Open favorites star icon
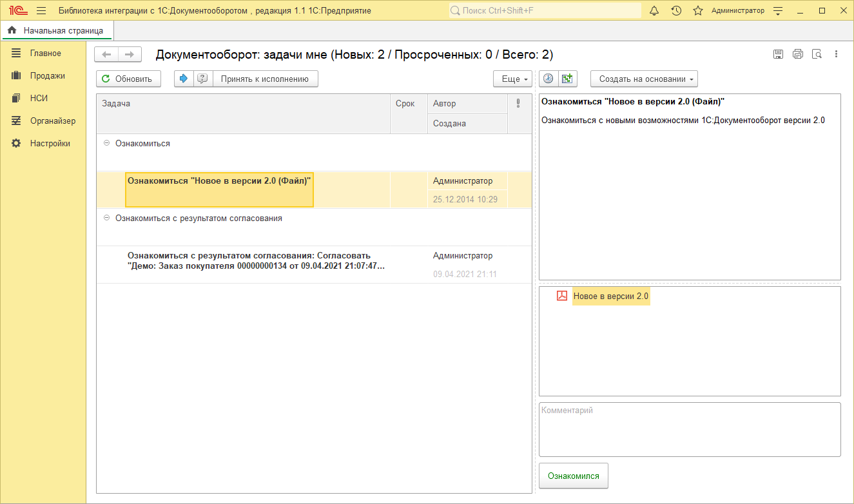The height and width of the screenshot is (504, 854). [698, 10]
